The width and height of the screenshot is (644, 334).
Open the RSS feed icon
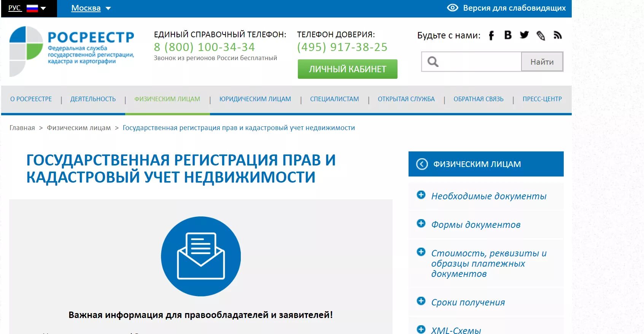(x=558, y=35)
